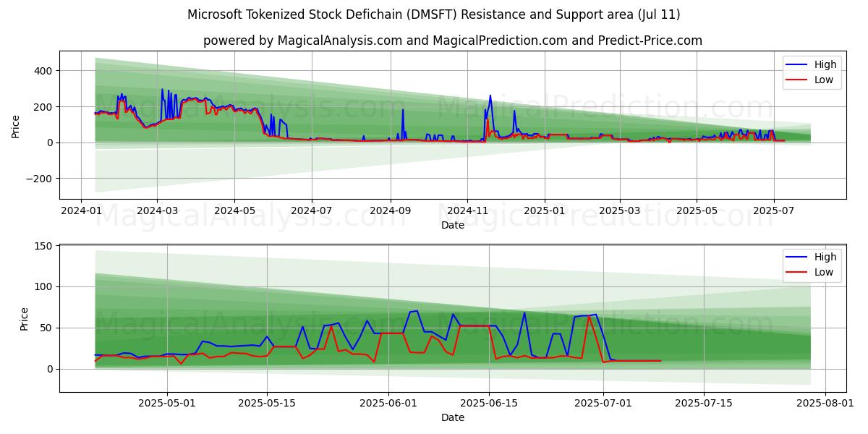Click the 'Price' y-axis title of bottom chart
Image resolution: width=868 pixels, height=434 pixels.
24,318
